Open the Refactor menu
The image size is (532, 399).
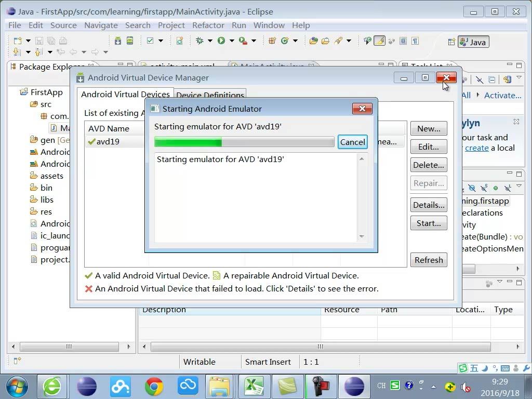[x=208, y=25]
